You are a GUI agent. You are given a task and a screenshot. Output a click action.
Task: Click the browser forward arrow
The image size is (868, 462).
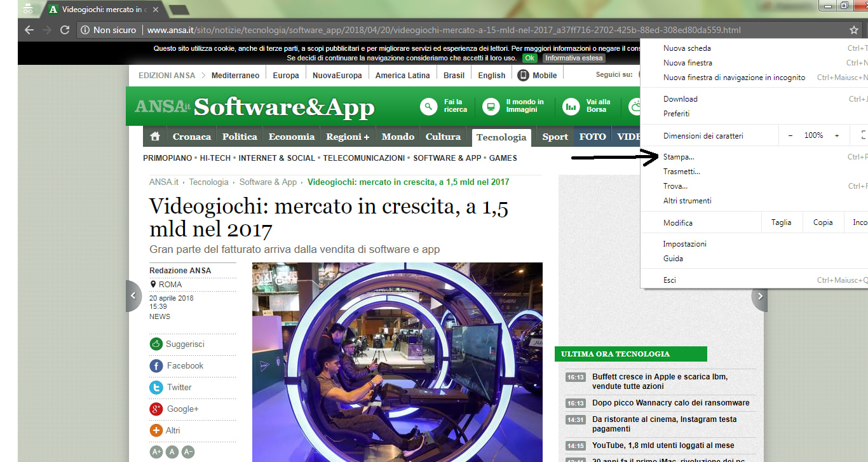[x=46, y=30]
